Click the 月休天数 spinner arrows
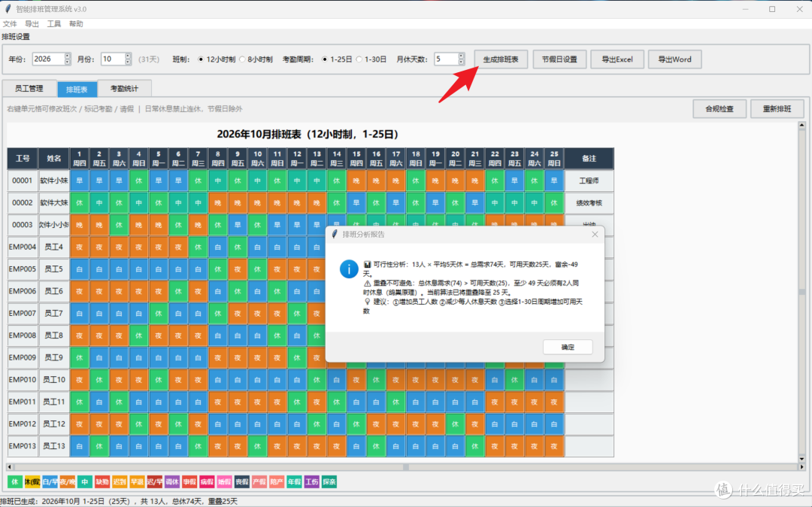 462,59
